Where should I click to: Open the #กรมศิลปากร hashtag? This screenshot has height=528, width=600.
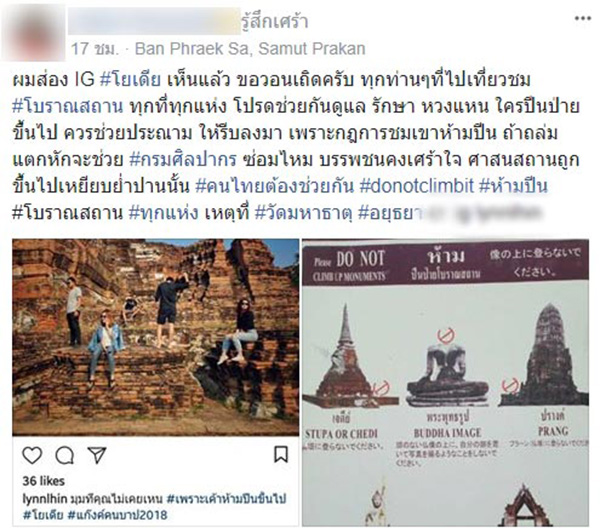coord(183,160)
